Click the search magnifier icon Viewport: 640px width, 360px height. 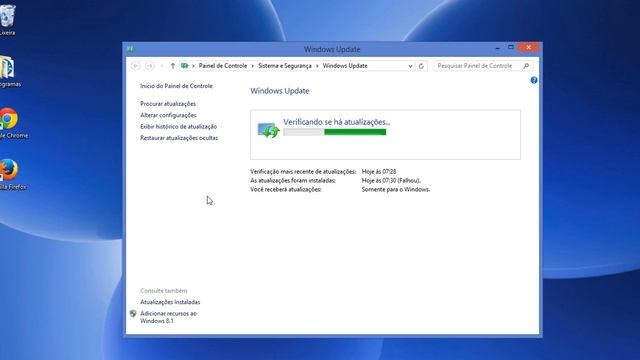pyautogui.click(x=526, y=66)
